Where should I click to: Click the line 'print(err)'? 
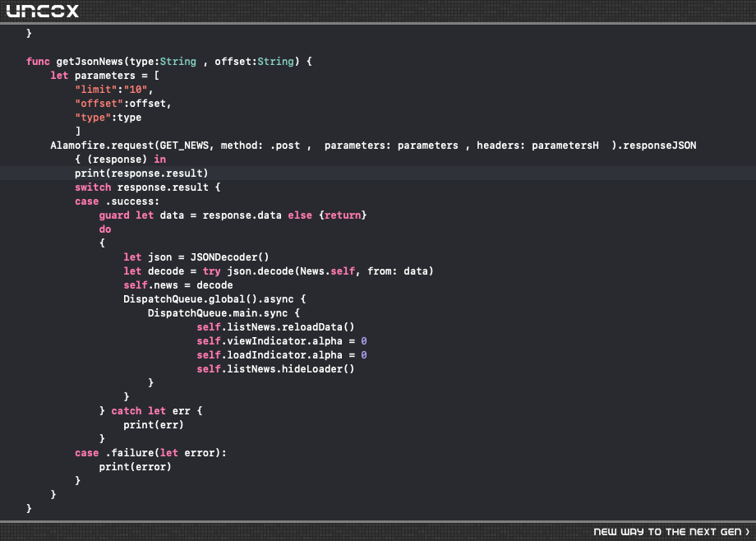pos(154,425)
